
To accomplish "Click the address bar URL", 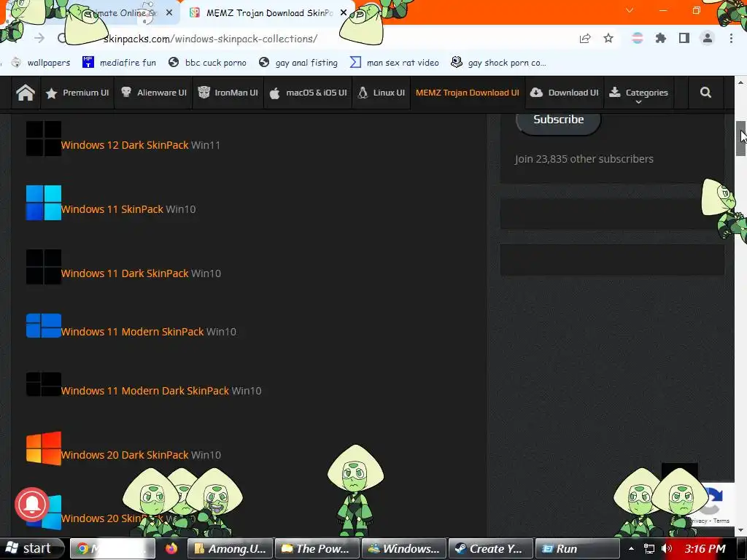I will [x=210, y=39].
